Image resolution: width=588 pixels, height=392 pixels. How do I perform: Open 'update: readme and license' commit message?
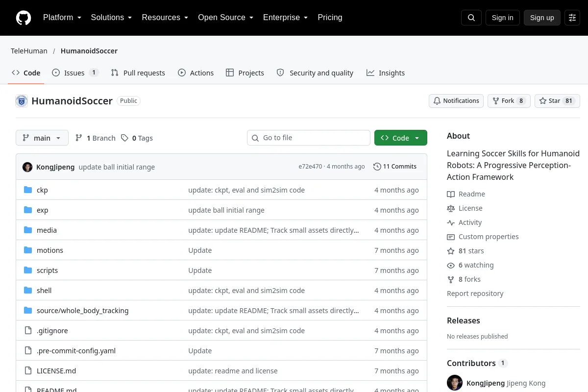tap(233, 371)
